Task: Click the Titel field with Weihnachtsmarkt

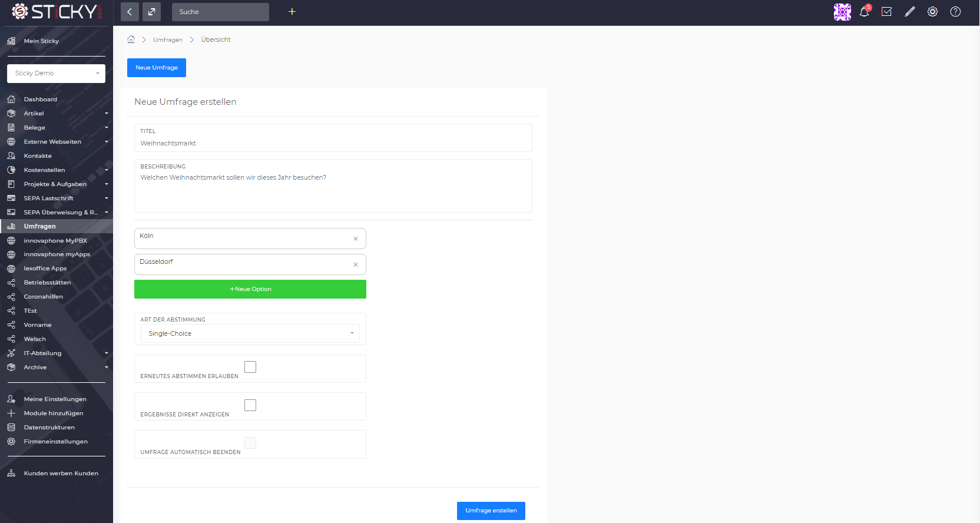Action: pos(333,138)
